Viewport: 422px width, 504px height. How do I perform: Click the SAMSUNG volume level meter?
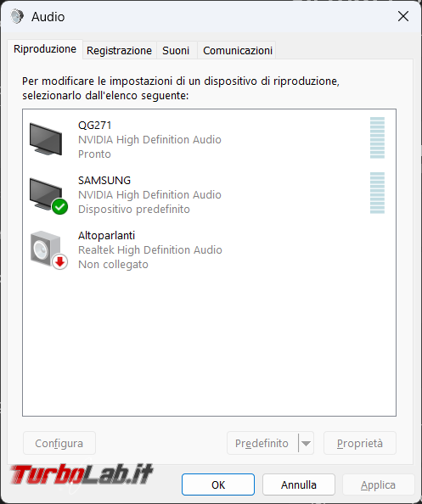(377, 193)
